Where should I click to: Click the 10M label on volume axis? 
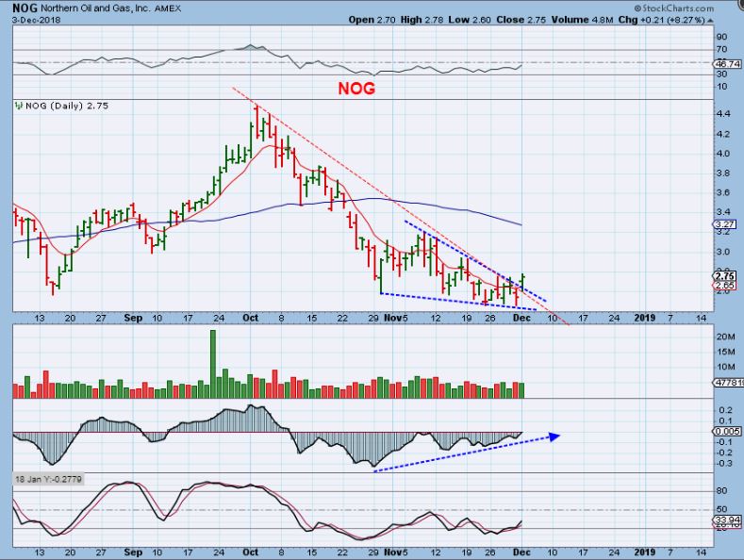point(725,367)
